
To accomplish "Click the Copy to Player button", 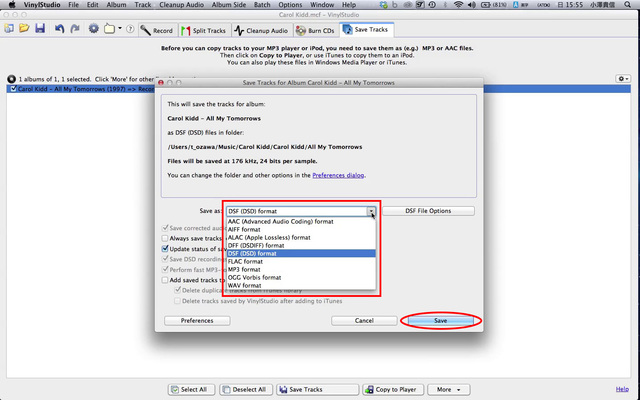I will [x=393, y=389].
